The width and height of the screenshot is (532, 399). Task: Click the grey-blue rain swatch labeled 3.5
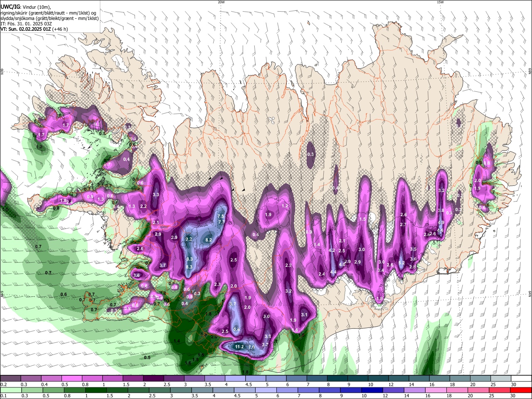202,390
